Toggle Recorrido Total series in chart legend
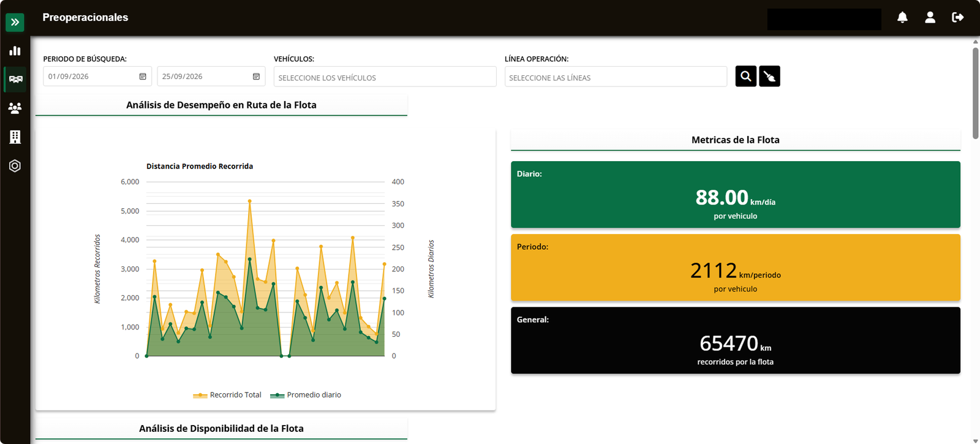Screen dimensions: 980x444 pyautogui.click(x=227, y=395)
